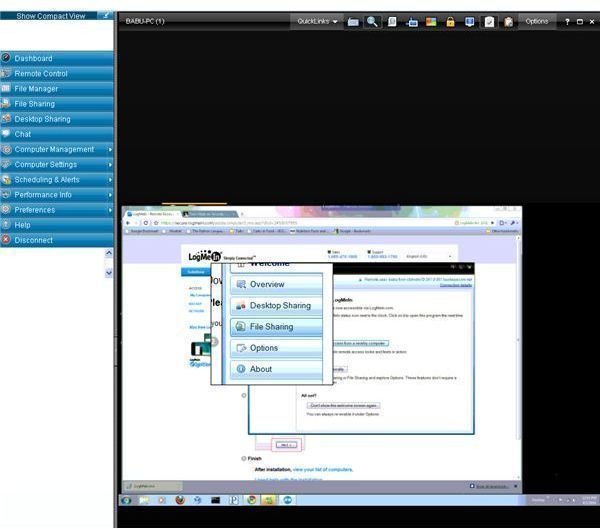Click the yellow padlock lock icon
Image resolution: width=600 pixels, height=529 pixels.
point(450,22)
